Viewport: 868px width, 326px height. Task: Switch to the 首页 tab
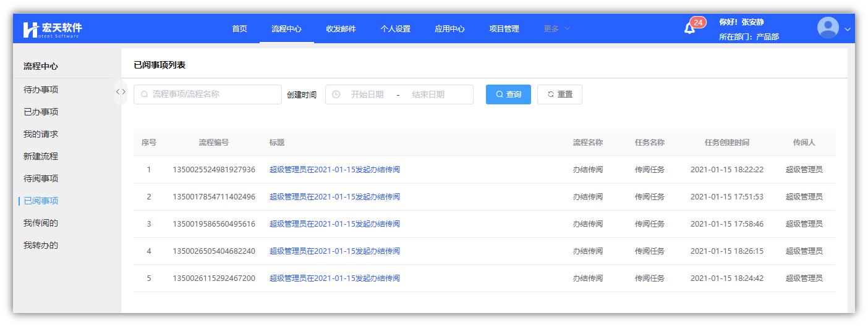[x=239, y=28]
